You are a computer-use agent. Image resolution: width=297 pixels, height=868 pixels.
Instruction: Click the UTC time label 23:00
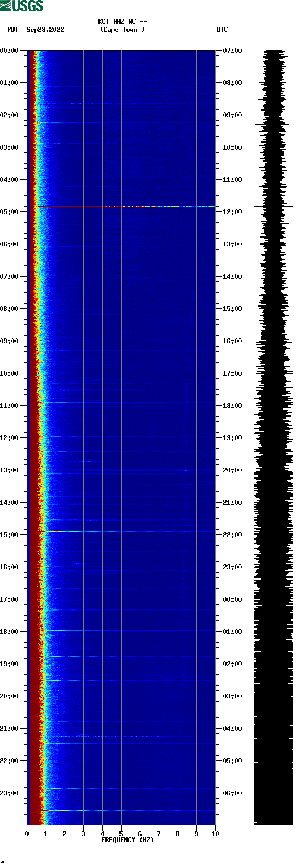232,567
